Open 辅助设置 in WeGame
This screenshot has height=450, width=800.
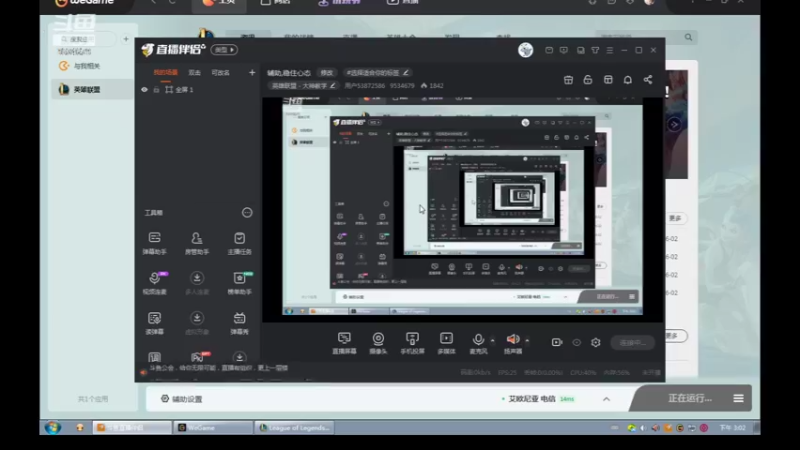tap(182, 399)
